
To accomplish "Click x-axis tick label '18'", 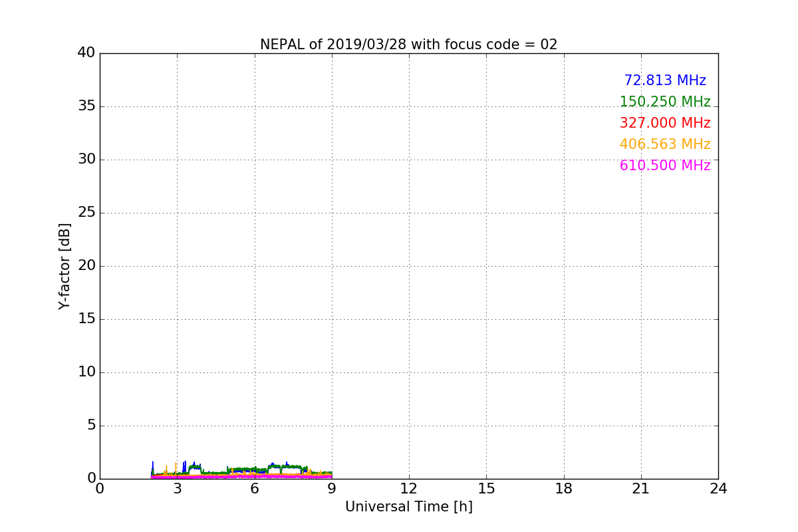I will pos(564,489).
